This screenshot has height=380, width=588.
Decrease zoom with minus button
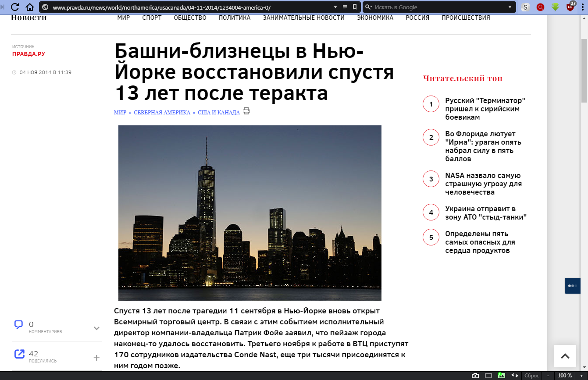(549, 376)
